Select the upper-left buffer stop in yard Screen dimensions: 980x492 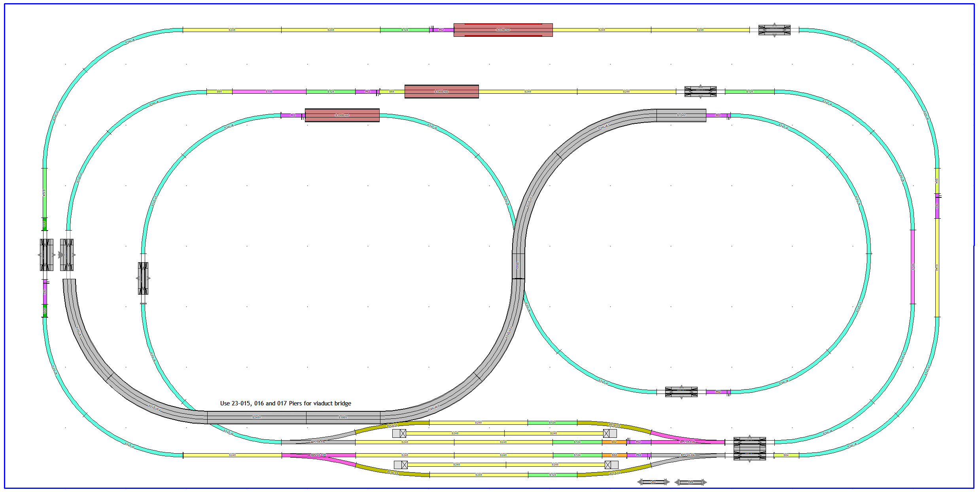point(399,433)
